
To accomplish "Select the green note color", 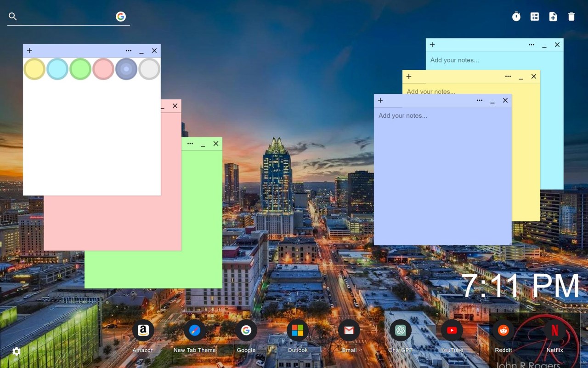I will (x=80, y=69).
